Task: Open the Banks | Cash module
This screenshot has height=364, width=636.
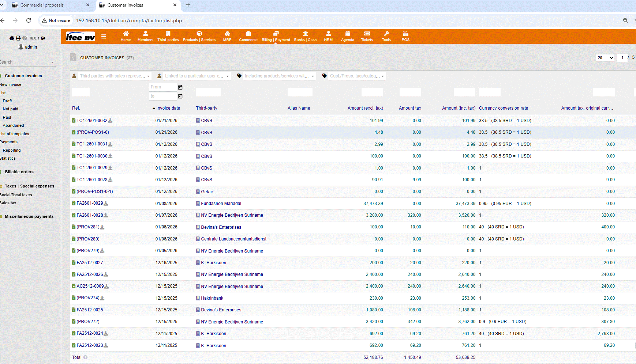Action: tap(305, 36)
